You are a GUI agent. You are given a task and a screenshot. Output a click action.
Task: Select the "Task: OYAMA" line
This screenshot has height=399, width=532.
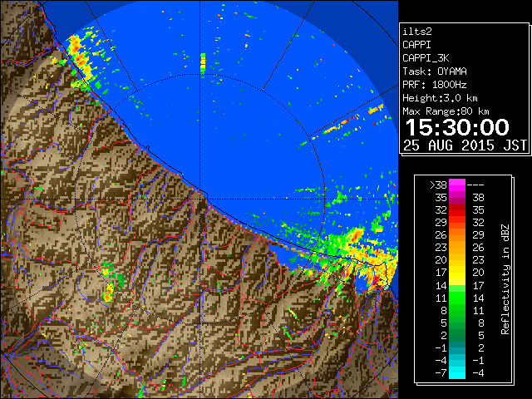coord(435,71)
